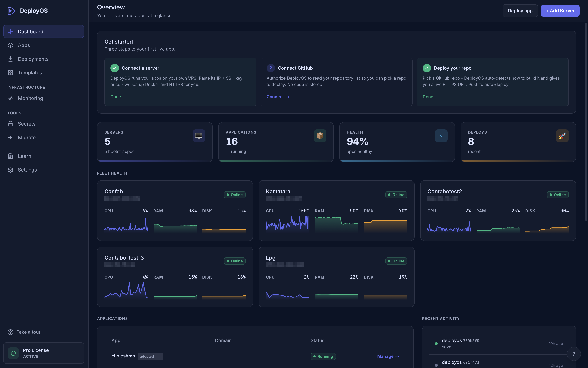
Task: Click the step 2 badge for Connect GitHub
Action: [x=271, y=68]
